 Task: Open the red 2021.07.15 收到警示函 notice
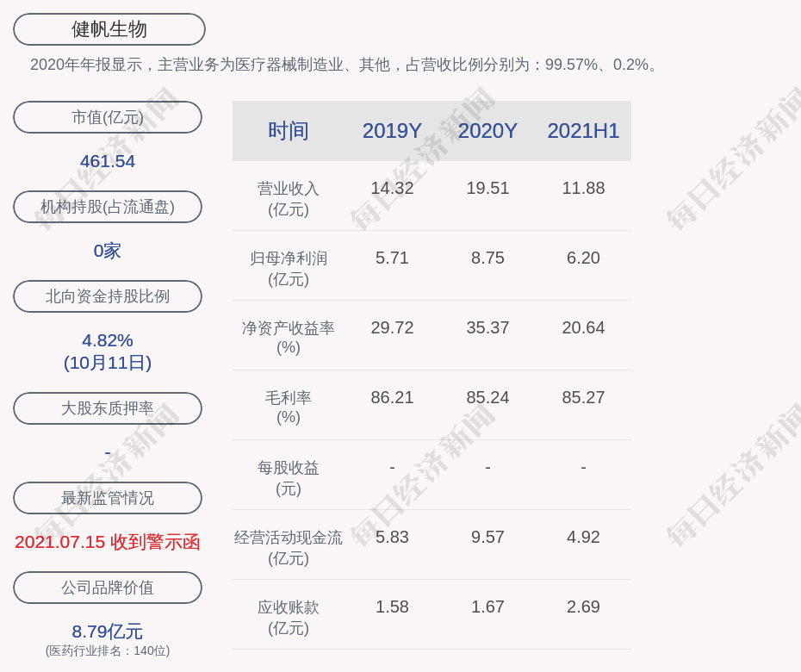pos(108,542)
